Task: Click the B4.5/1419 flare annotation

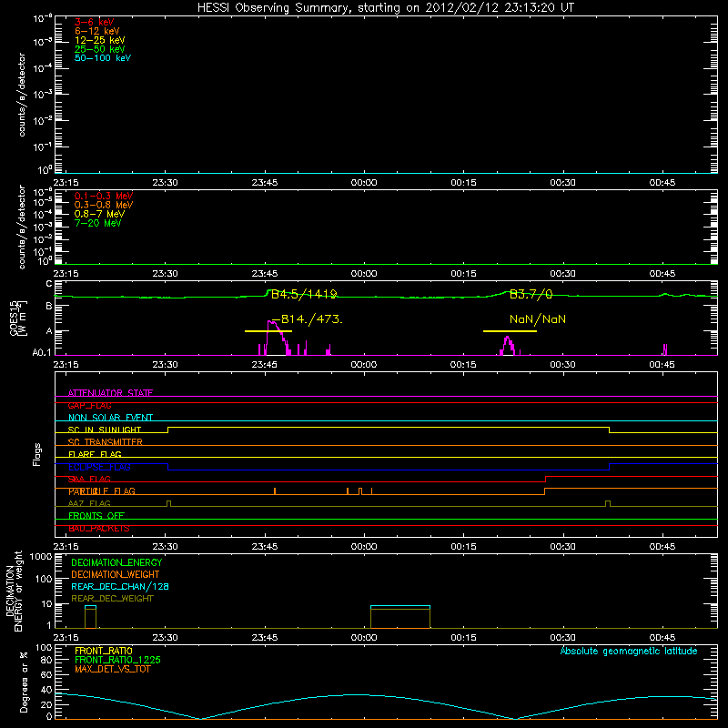Action: 304,294
